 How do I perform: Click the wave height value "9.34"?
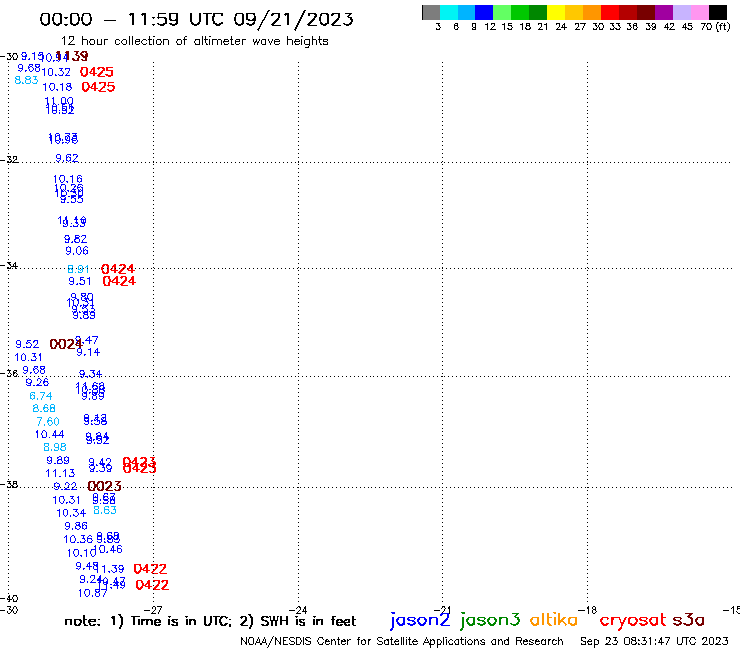click(90, 374)
